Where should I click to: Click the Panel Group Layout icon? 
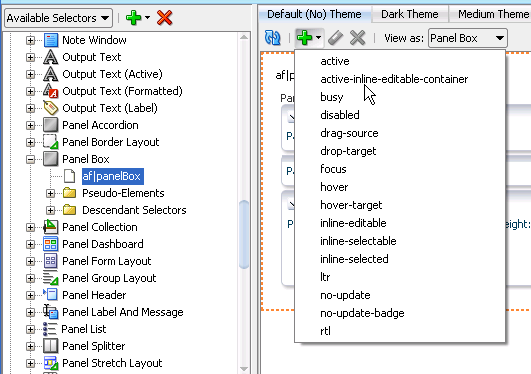click(x=51, y=278)
